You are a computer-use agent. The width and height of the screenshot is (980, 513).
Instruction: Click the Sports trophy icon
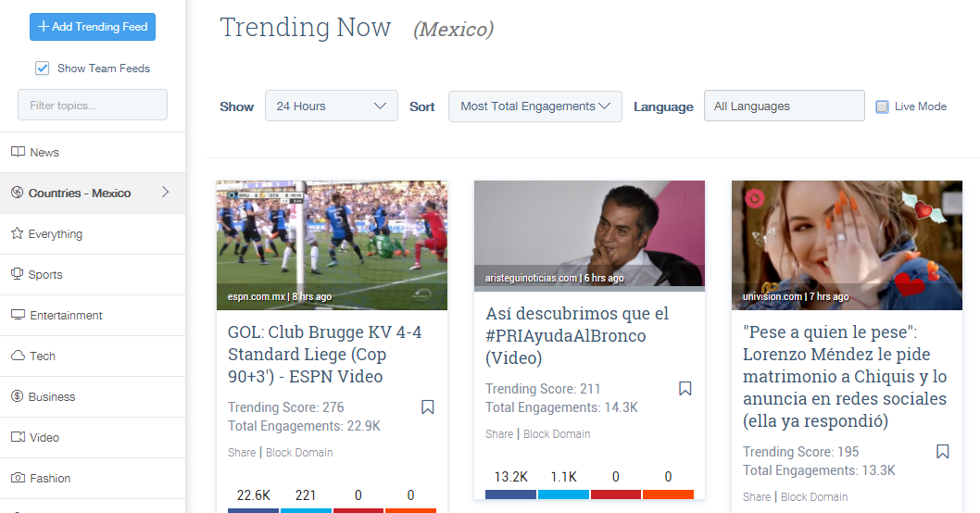pyautogui.click(x=18, y=274)
